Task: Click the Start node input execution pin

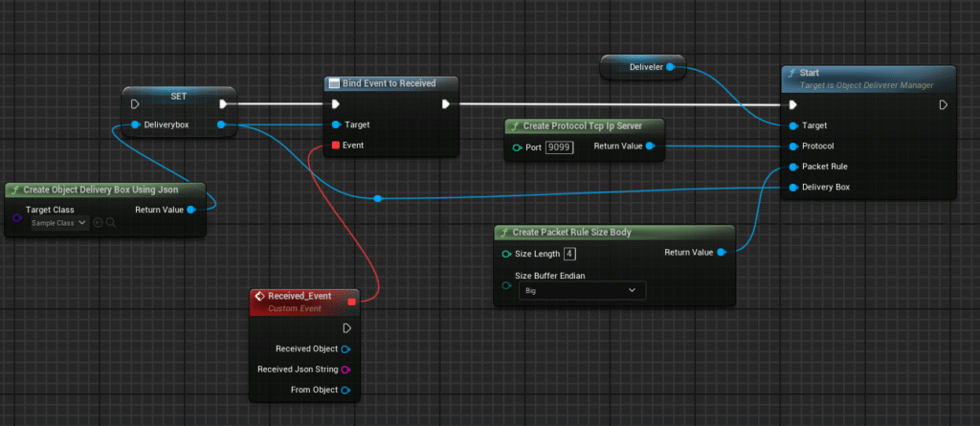Action: tap(793, 105)
